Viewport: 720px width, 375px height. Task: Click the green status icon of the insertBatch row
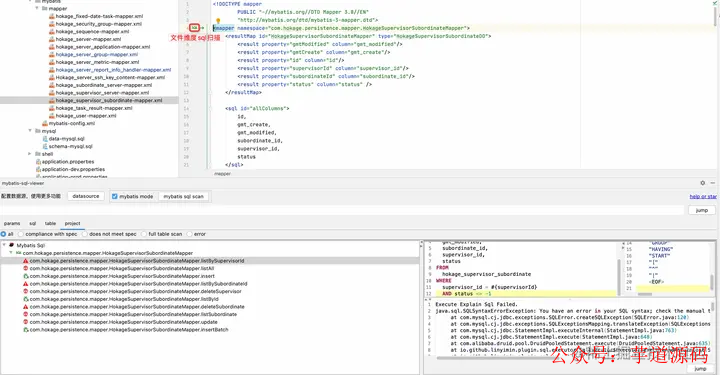tap(26, 330)
